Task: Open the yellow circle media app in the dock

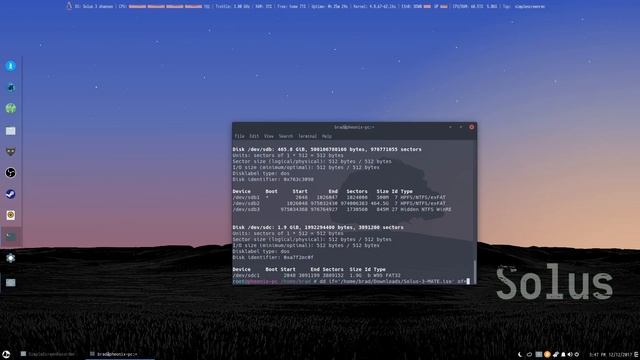Action: coord(11,215)
